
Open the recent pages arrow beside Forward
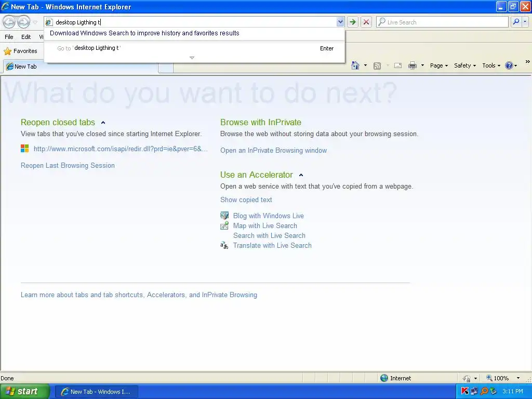pyautogui.click(x=35, y=22)
